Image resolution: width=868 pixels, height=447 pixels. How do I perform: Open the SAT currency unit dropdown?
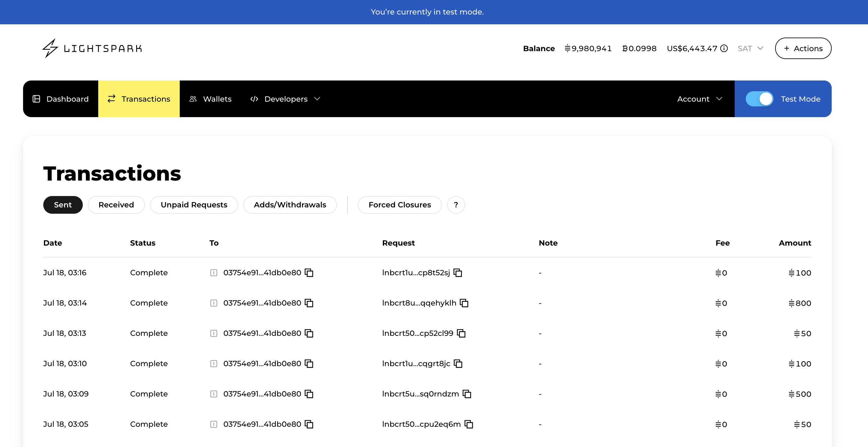click(x=750, y=49)
